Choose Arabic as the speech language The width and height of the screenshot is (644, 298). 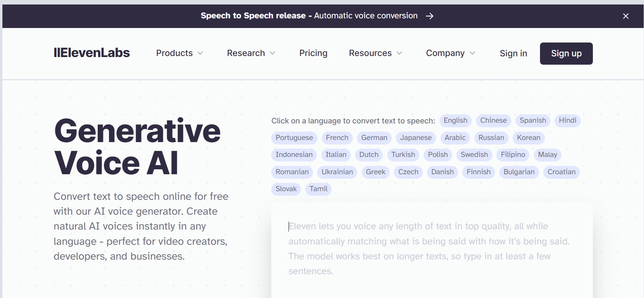pos(455,138)
